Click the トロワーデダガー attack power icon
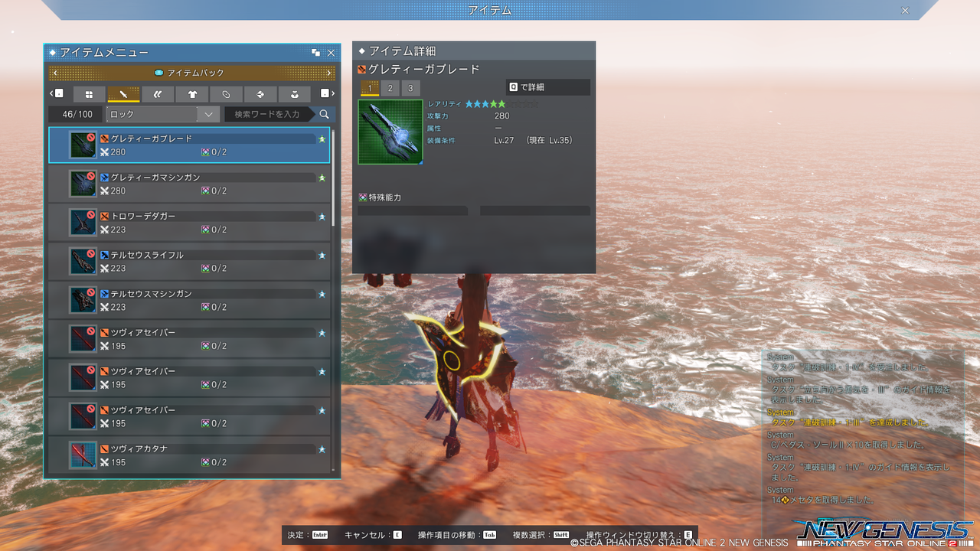The image size is (980, 551). click(x=104, y=230)
